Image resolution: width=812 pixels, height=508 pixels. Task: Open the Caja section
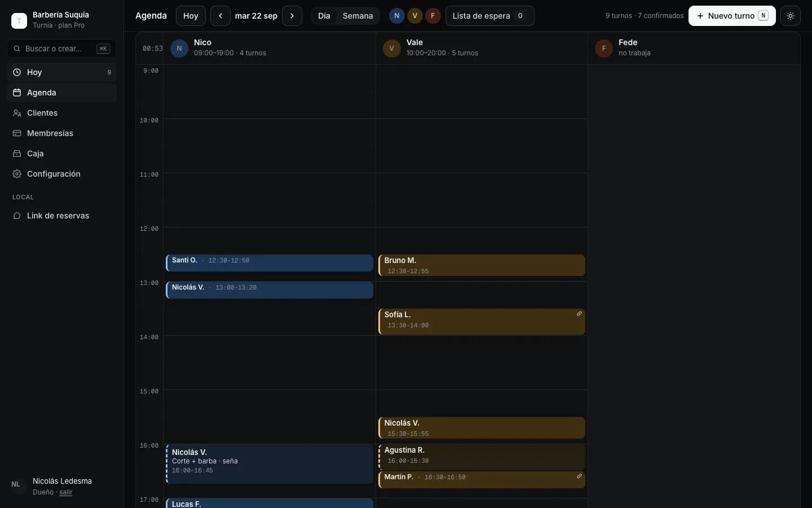tap(62, 154)
